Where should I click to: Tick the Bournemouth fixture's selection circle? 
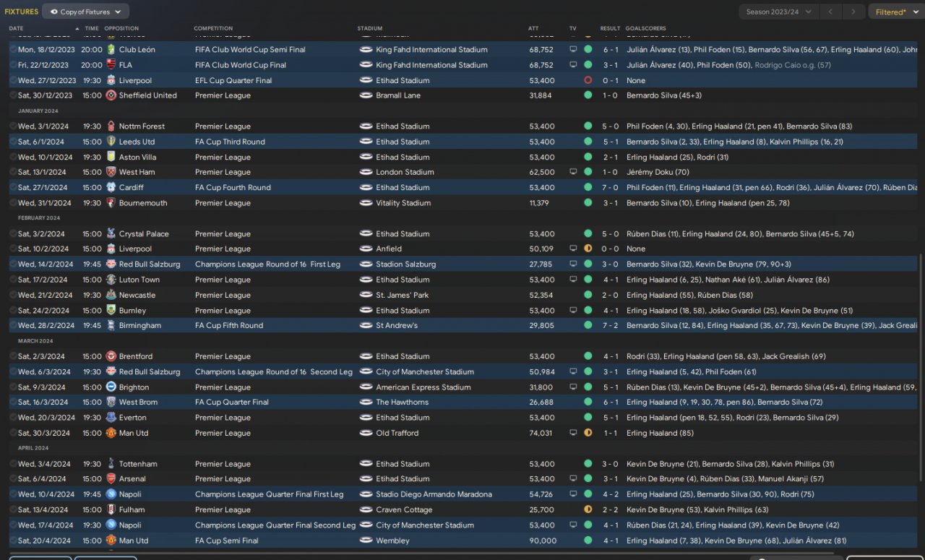point(12,203)
